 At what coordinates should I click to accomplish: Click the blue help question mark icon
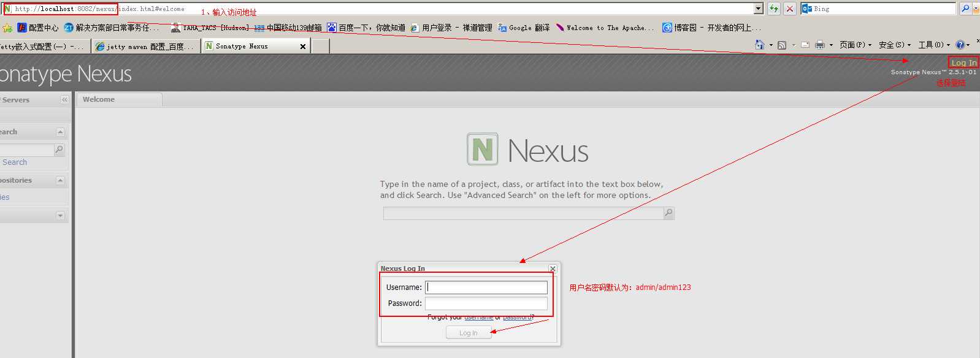pos(960,45)
